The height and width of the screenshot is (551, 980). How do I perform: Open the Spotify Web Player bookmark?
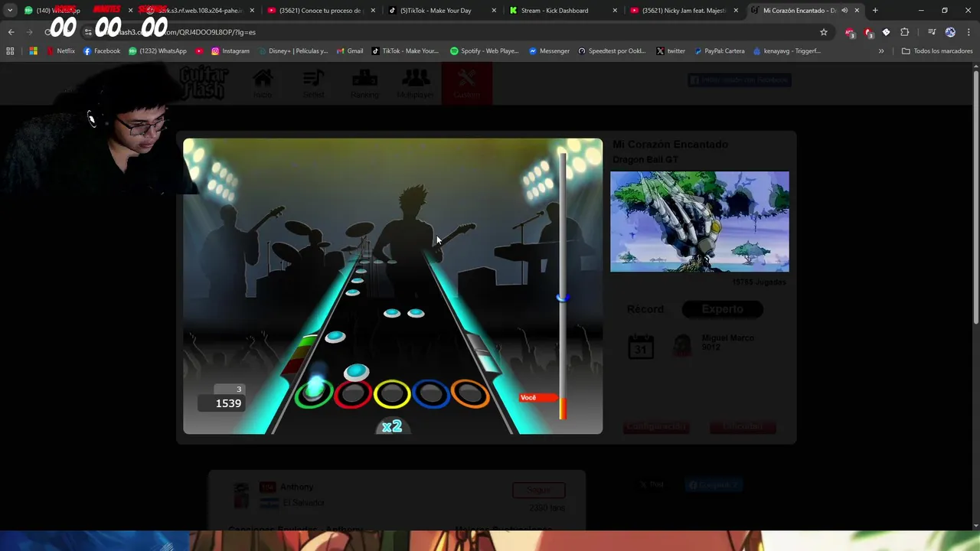coord(484,51)
